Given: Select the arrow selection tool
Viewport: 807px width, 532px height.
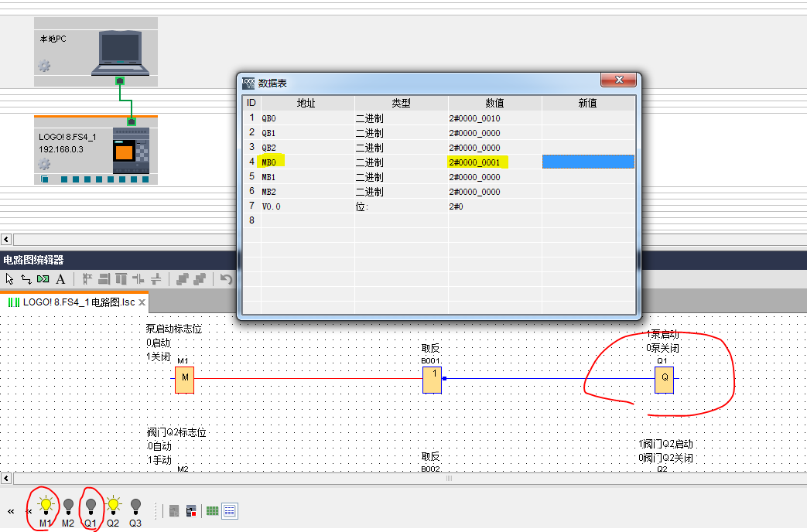Looking at the screenshot, I should point(9,279).
